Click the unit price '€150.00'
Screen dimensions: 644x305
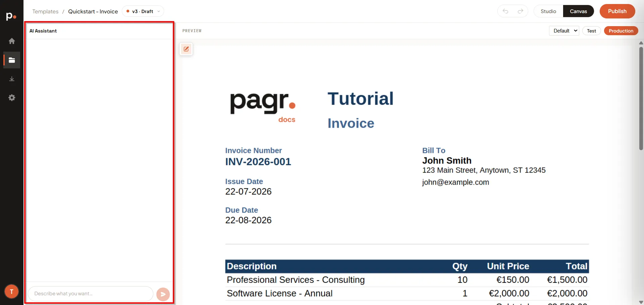(513, 280)
